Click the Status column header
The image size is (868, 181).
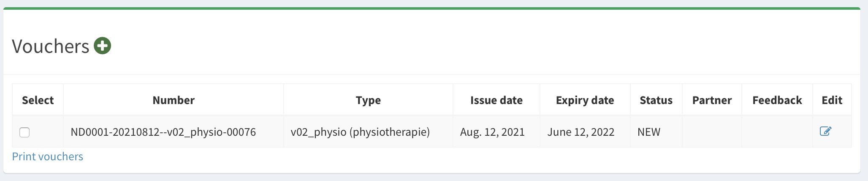pyautogui.click(x=656, y=100)
